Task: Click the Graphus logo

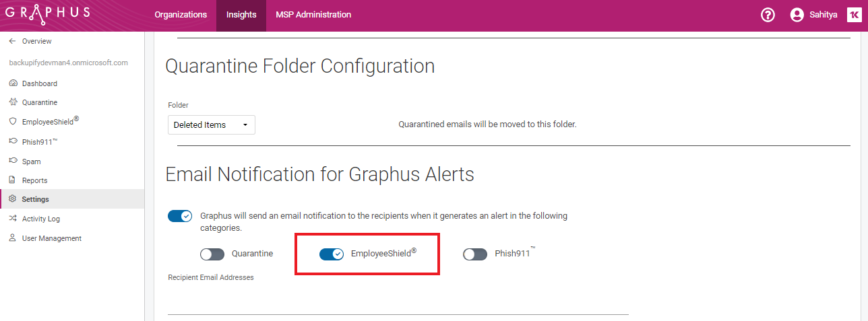Action: tap(47, 15)
